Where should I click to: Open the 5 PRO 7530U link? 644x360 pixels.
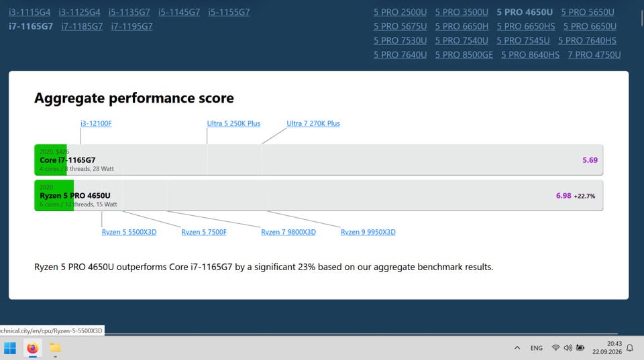pos(400,41)
